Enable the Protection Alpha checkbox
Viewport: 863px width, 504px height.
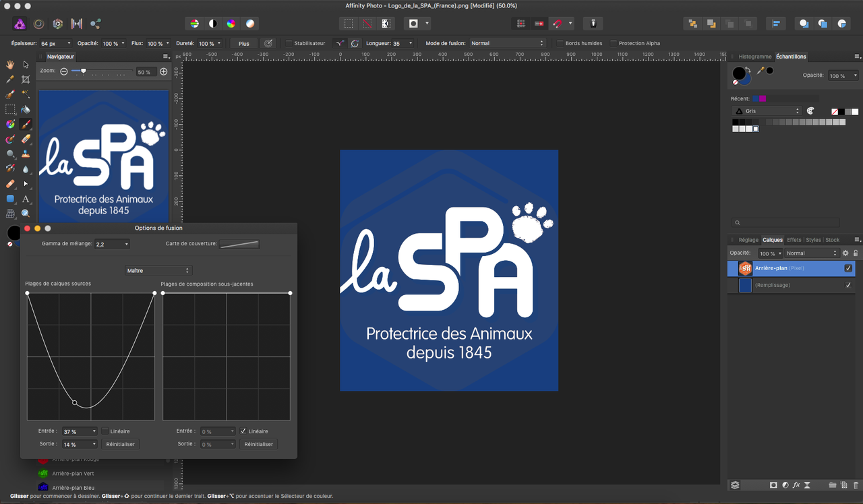614,43
